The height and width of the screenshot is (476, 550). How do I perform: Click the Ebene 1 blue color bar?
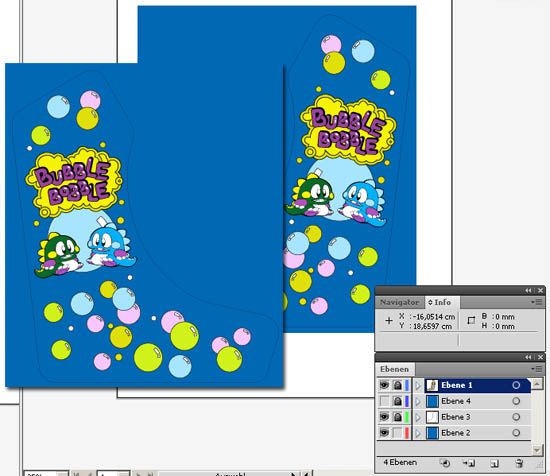tap(407, 385)
